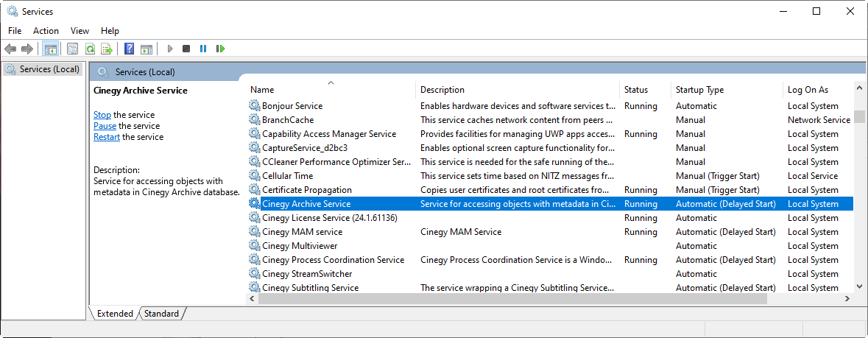868x338 pixels.
Task: Toggle Show/Hide Action Pane toolbar icon
Action: [x=147, y=49]
